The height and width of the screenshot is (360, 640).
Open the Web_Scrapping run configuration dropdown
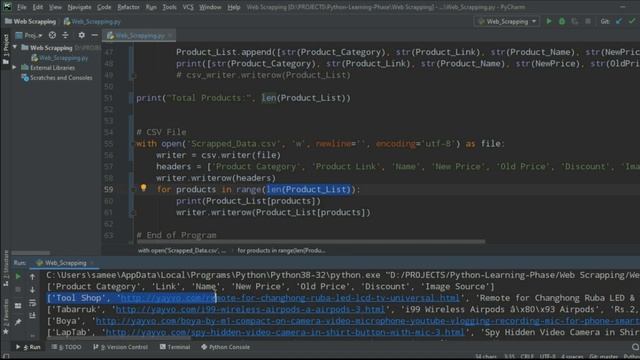507,21
